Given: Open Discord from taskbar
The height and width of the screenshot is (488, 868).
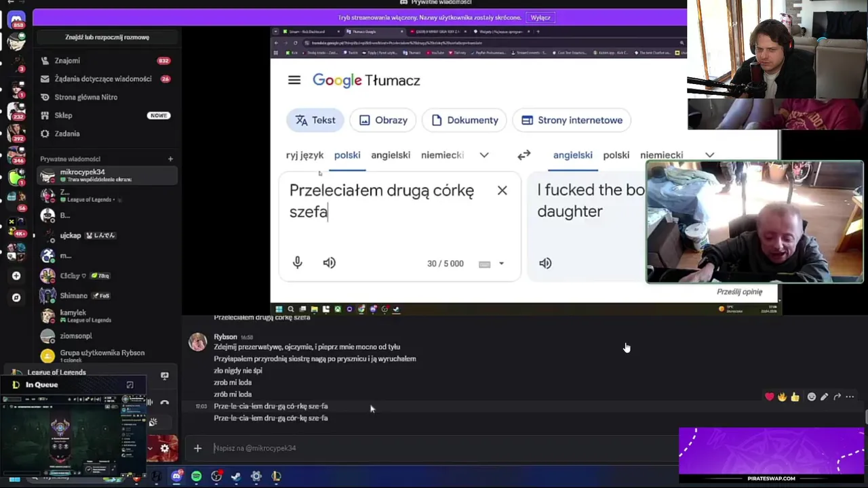Looking at the screenshot, I should click(x=176, y=476).
